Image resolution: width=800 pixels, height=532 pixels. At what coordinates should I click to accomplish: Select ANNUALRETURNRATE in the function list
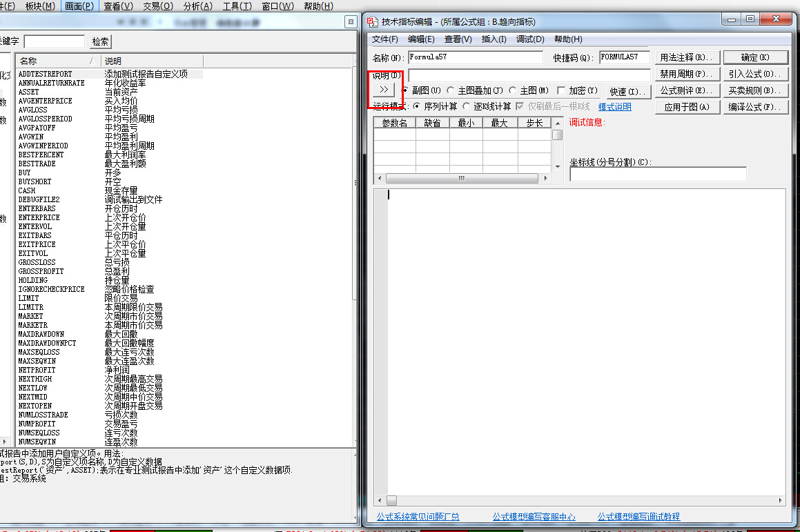click(52, 83)
